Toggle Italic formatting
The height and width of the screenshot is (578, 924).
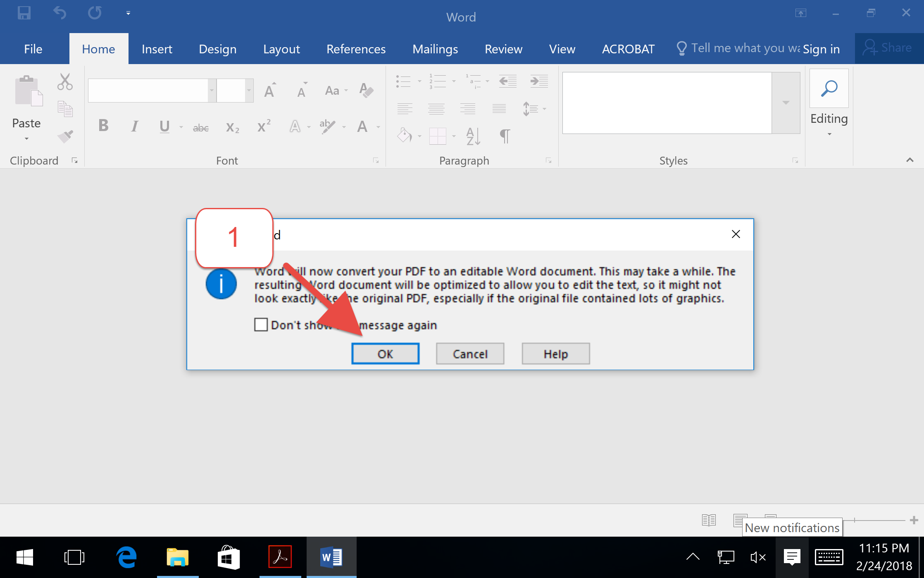click(x=134, y=126)
